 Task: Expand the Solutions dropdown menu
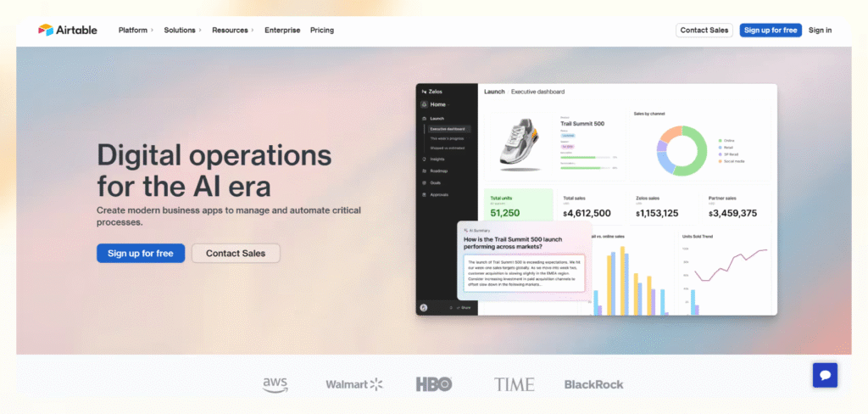182,30
